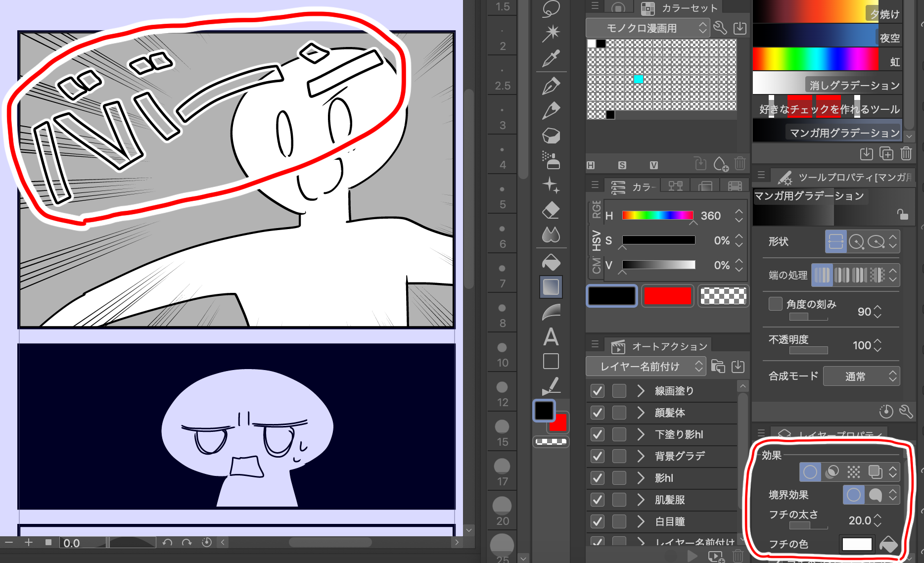This screenshot has width=924, height=563.
Task: Click the 夜空 gradient set button
Action: (889, 37)
